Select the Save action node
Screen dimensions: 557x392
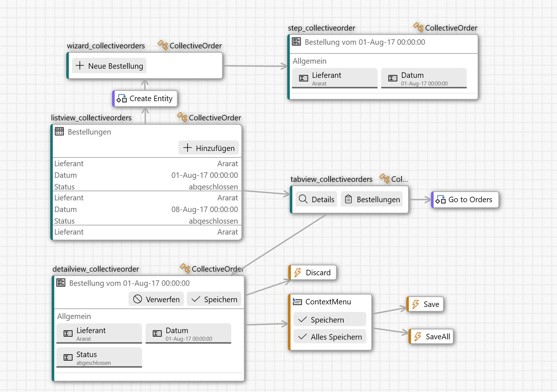point(425,304)
